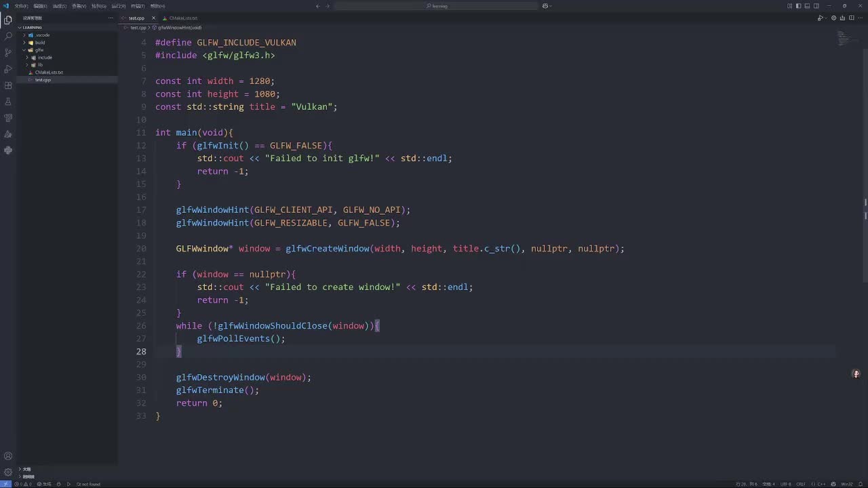868x488 pixels.
Task: Expand the Outline section in the side bar
Action: tap(68, 469)
